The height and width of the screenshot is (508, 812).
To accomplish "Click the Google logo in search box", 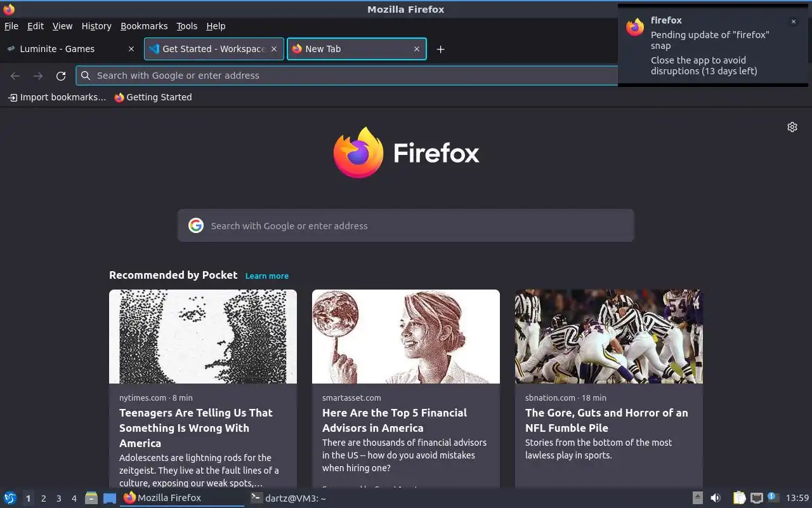I will [x=196, y=225].
